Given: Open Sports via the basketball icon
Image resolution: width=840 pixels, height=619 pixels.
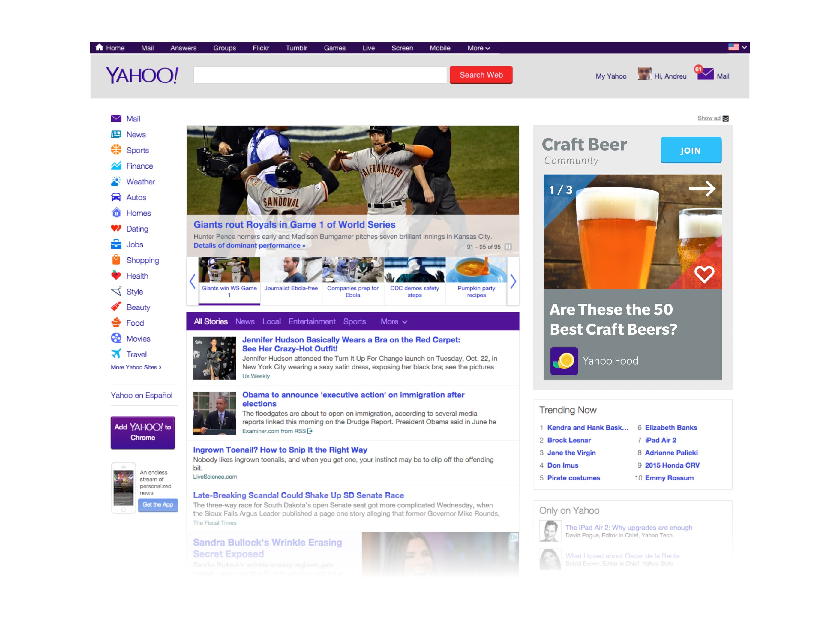Looking at the screenshot, I should coord(117,150).
